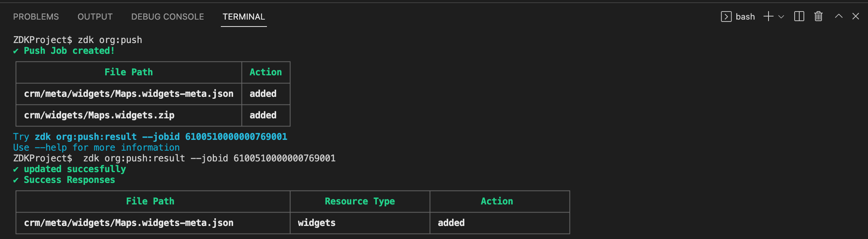Open launch profile dropdown beside plus icon
Screen dimensions: 868x239
coord(781,17)
